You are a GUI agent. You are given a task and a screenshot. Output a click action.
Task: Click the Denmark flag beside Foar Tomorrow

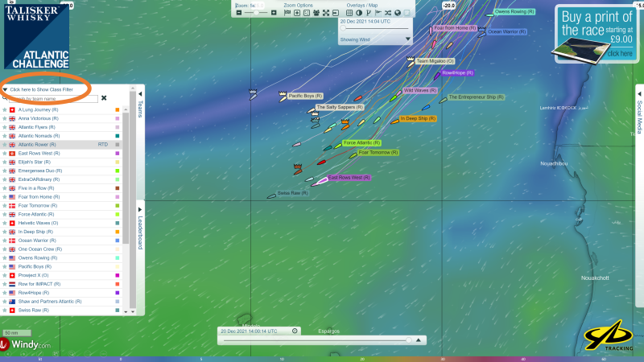12,206
